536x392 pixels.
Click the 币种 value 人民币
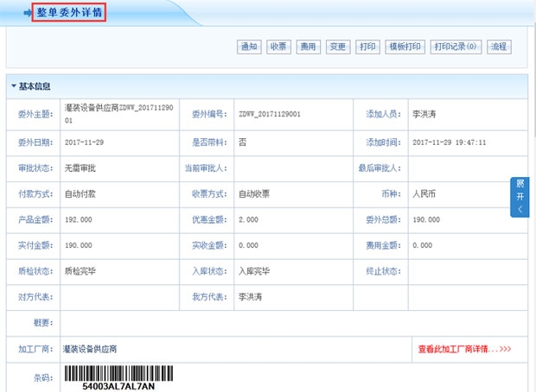pos(424,194)
